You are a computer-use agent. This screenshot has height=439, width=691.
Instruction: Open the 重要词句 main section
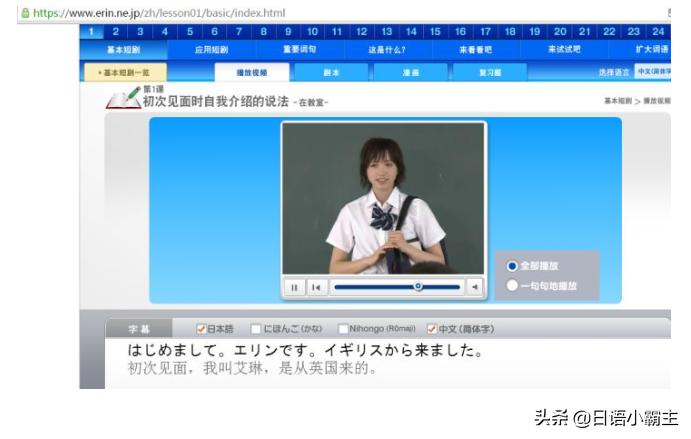tap(300, 49)
